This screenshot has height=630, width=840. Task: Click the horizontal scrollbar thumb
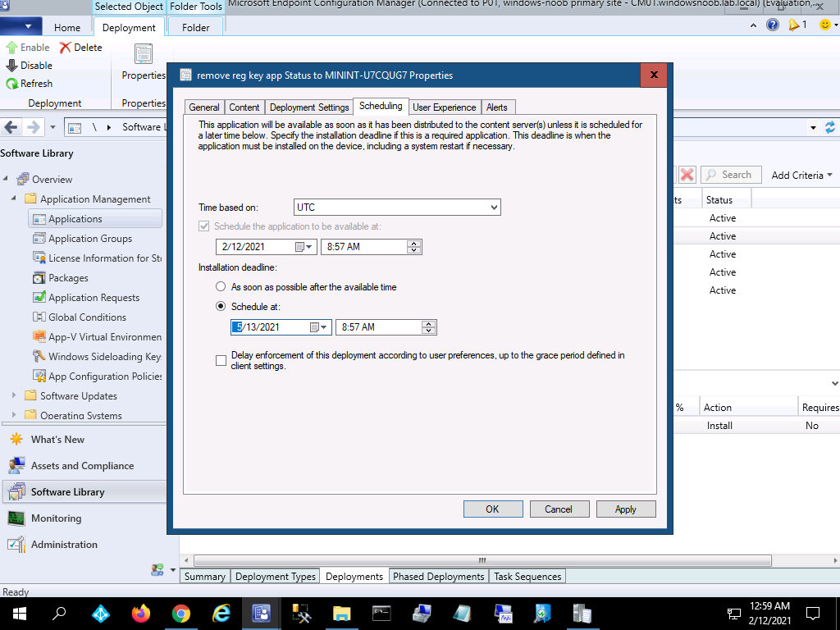pyautogui.click(x=482, y=560)
